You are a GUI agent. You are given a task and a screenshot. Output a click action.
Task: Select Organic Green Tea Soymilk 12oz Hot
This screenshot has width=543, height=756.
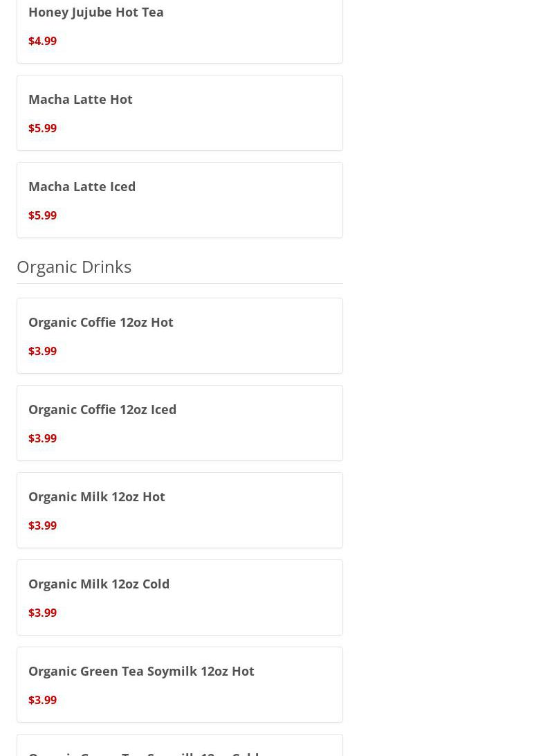click(141, 671)
